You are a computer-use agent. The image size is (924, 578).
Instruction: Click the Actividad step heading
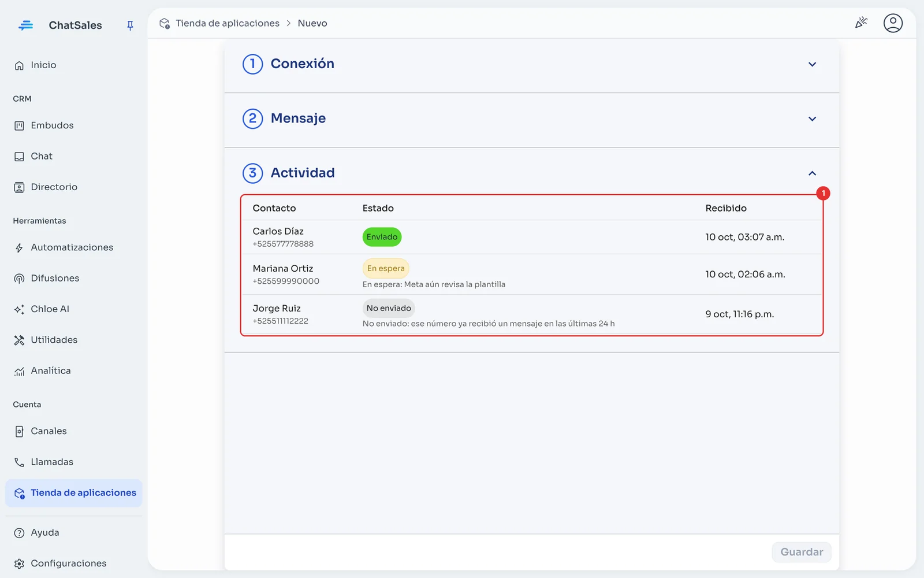point(303,173)
